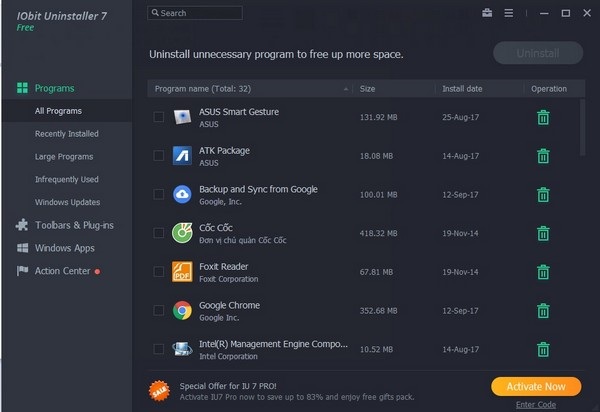Click the Special Offer for IU 7 PRO text
Image resolution: width=600 pixels, height=412 pixels.
tap(228, 386)
